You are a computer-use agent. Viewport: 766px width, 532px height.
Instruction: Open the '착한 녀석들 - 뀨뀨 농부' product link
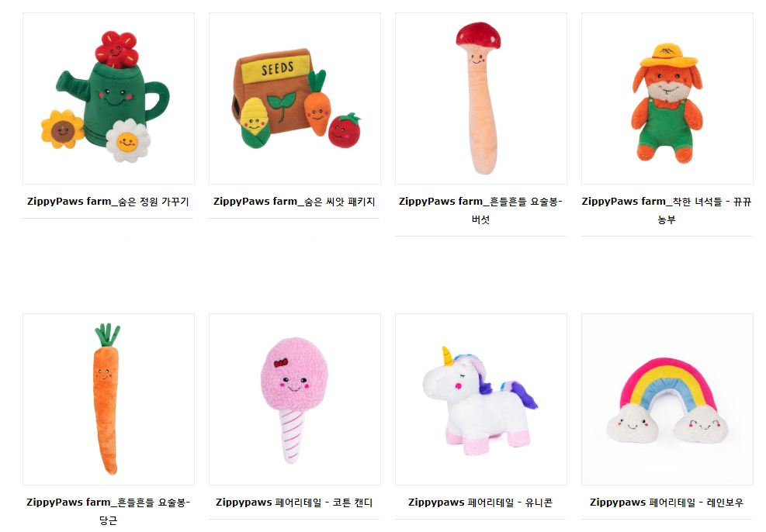click(667, 210)
